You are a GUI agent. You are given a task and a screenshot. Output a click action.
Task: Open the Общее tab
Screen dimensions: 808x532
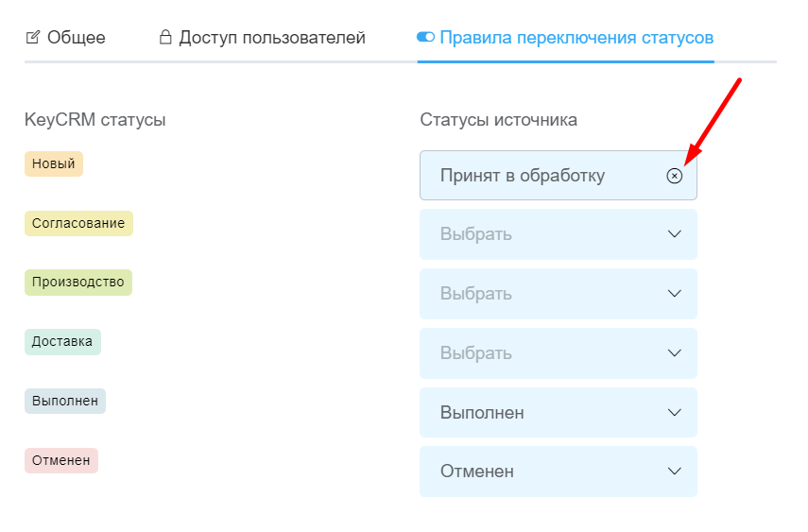click(x=76, y=38)
